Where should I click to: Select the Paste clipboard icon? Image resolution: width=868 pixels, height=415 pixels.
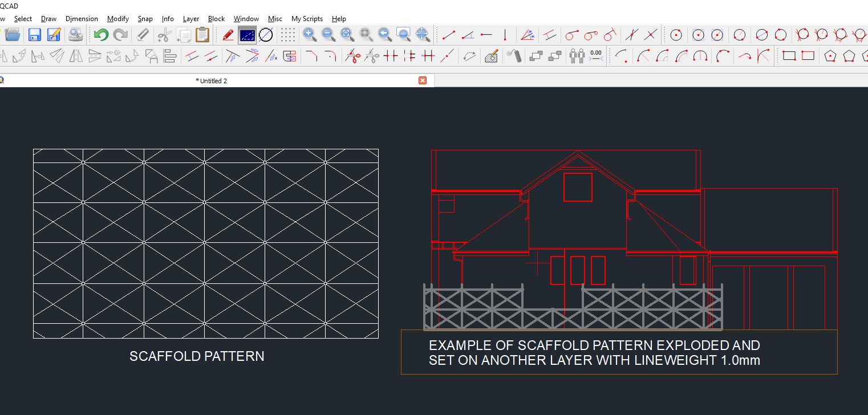click(202, 35)
